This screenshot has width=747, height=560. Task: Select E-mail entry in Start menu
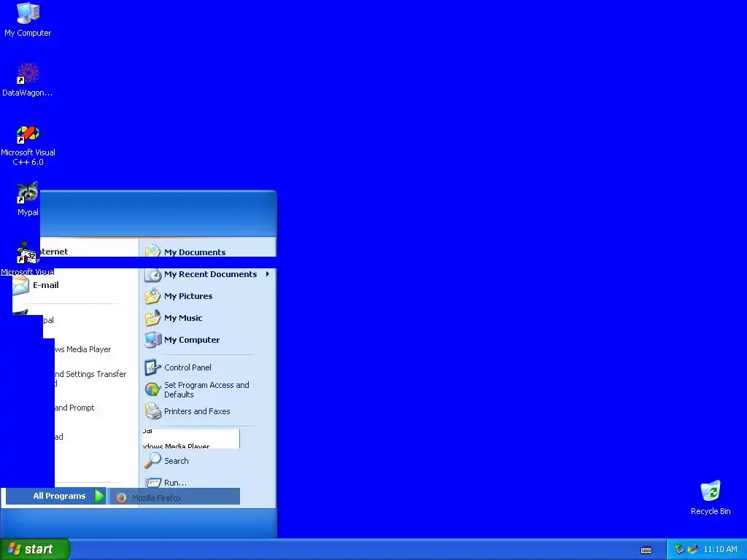[46, 285]
